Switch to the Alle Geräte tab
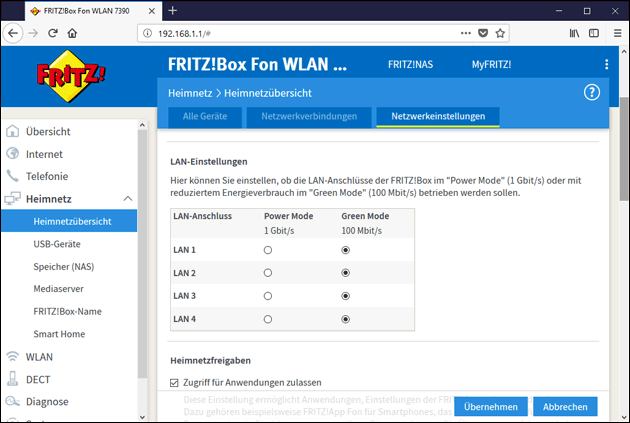The width and height of the screenshot is (630, 423). 205,116
